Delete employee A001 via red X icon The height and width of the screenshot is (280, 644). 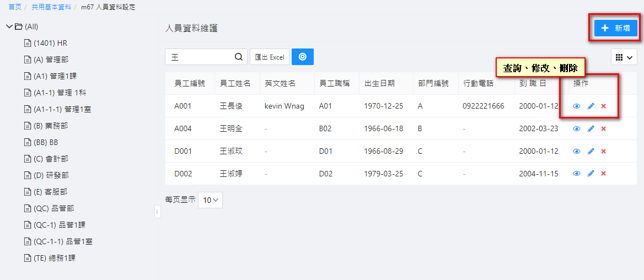(x=603, y=106)
